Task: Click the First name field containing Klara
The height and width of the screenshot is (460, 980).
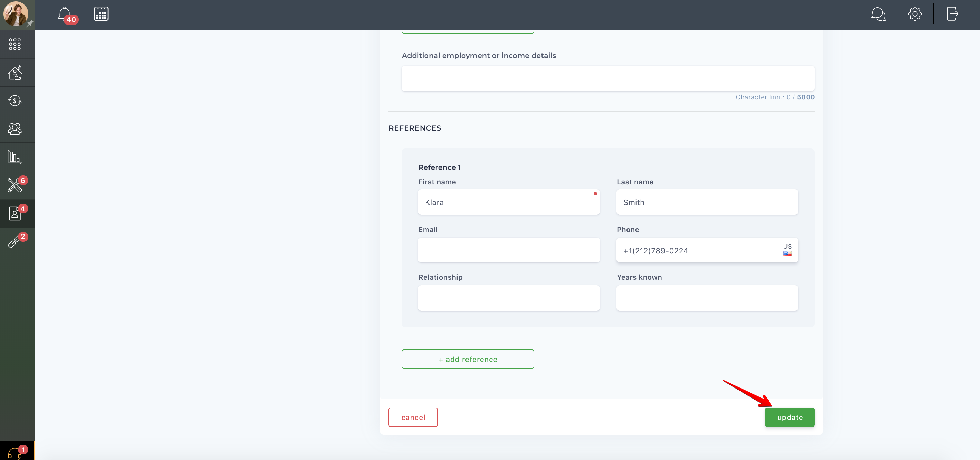Action: [x=509, y=202]
